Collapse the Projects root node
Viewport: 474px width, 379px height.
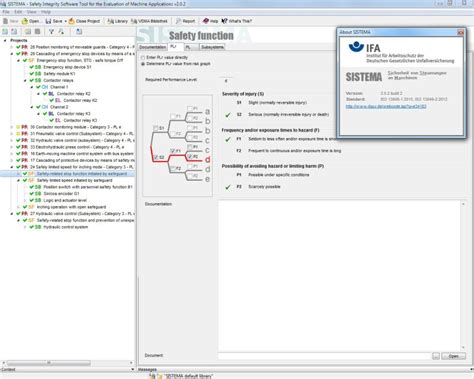5,40
